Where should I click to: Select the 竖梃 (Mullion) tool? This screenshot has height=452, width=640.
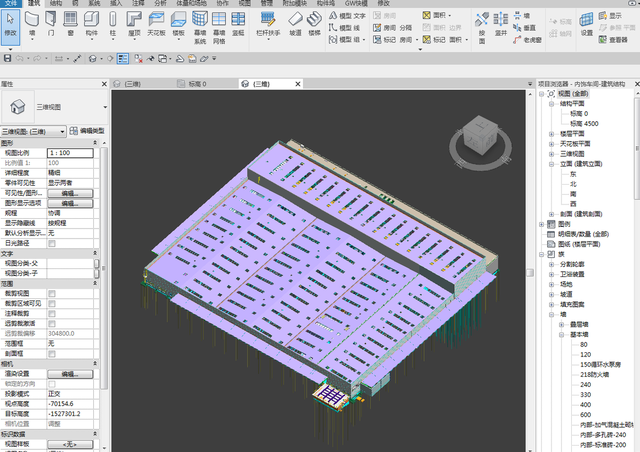(x=238, y=24)
